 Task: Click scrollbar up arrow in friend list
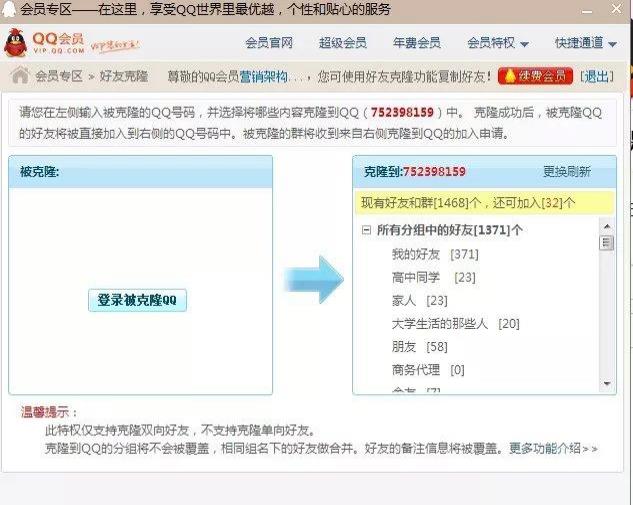607,226
